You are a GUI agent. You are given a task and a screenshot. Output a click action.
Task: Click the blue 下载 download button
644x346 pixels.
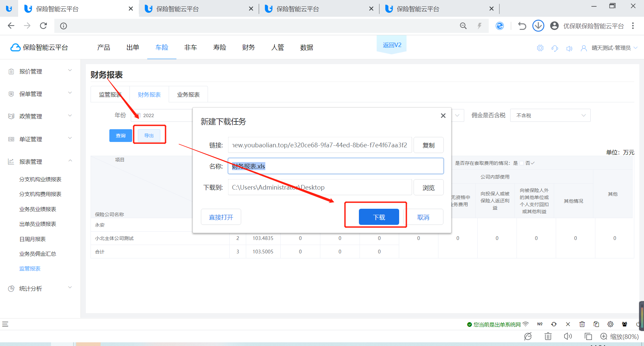[x=379, y=217]
